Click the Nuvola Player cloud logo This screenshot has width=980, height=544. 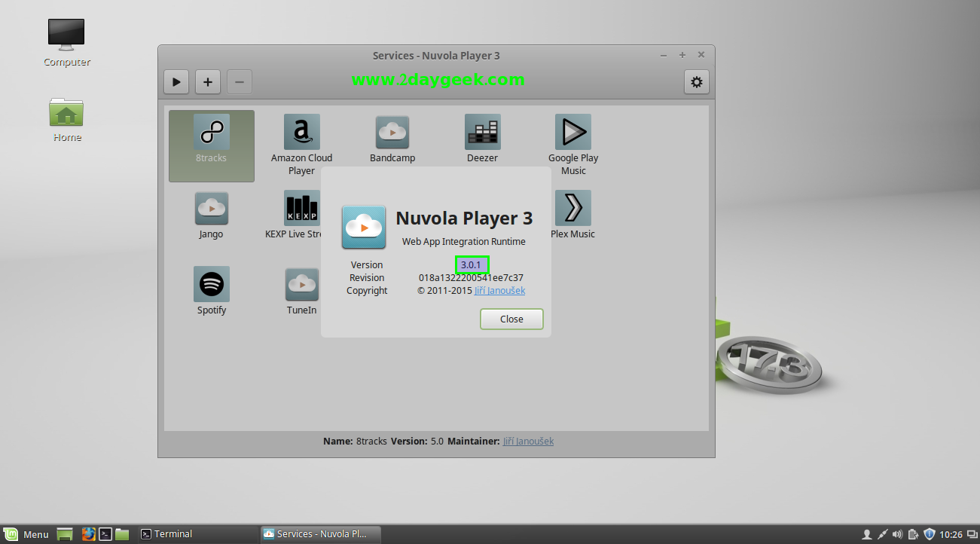pyautogui.click(x=364, y=227)
